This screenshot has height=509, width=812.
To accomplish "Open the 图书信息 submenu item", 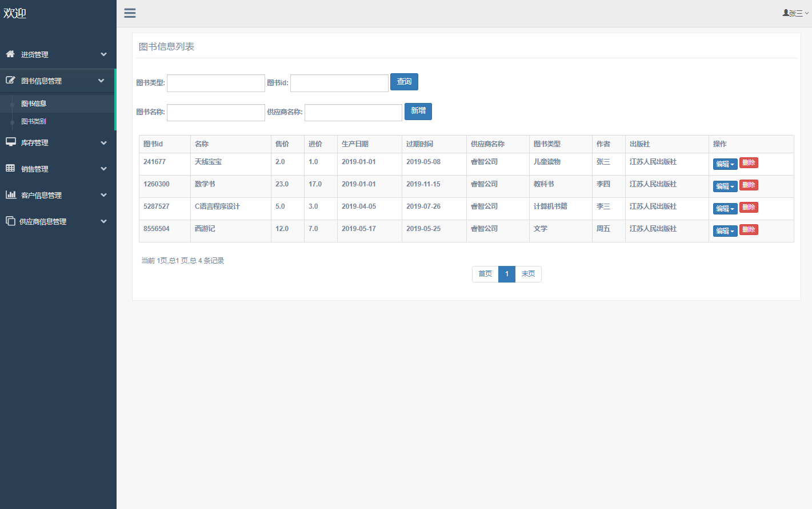I will [34, 104].
